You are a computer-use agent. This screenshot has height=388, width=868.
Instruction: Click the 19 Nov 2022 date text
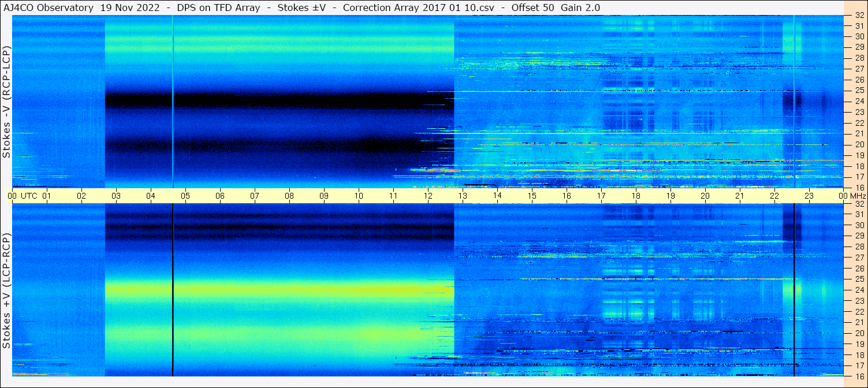click(x=132, y=8)
